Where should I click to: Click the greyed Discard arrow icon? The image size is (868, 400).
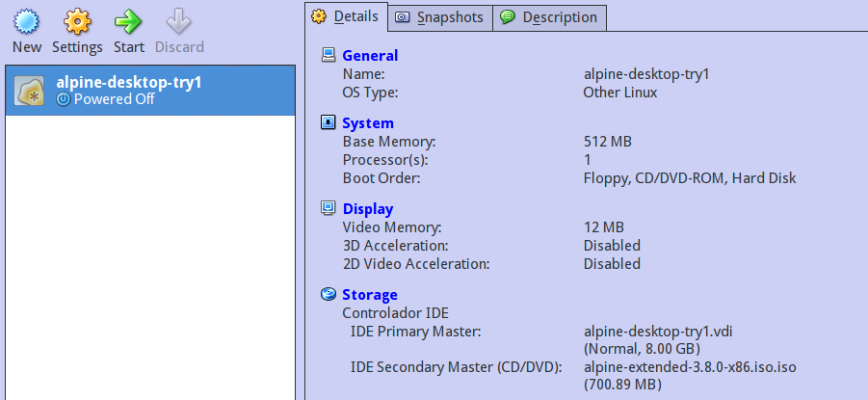click(179, 22)
